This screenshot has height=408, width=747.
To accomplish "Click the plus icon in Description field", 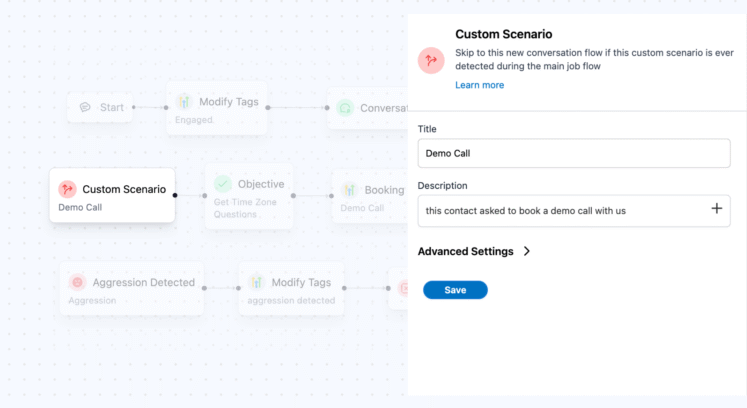I will click(717, 208).
